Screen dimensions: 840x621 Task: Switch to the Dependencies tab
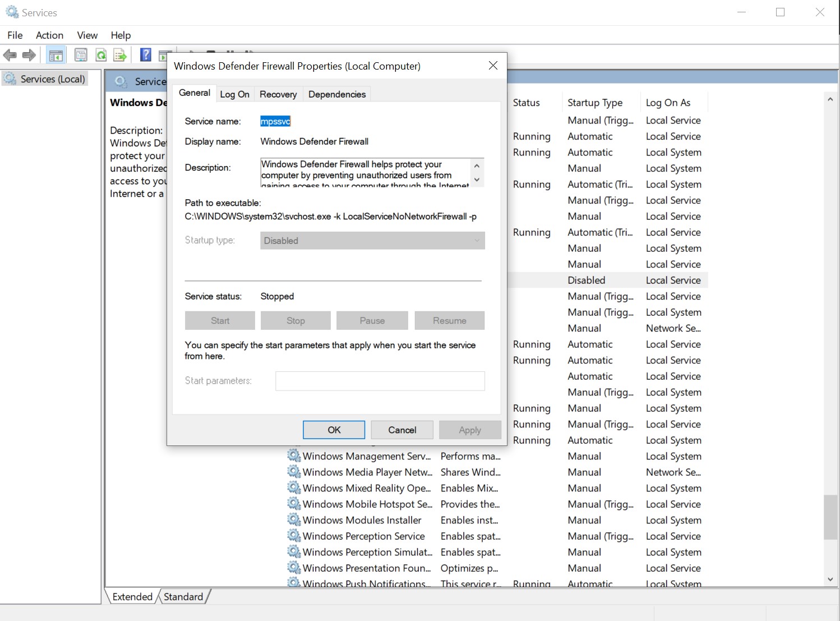337,94
